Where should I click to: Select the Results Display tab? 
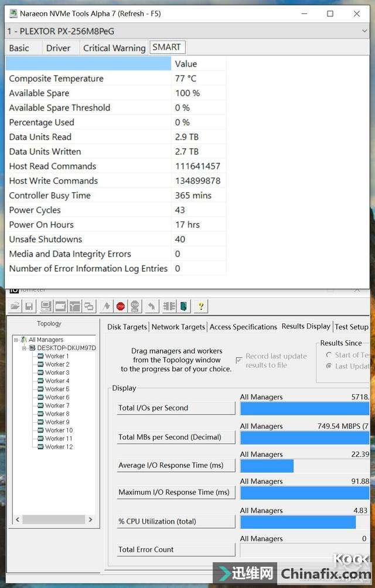coord(306,326)
